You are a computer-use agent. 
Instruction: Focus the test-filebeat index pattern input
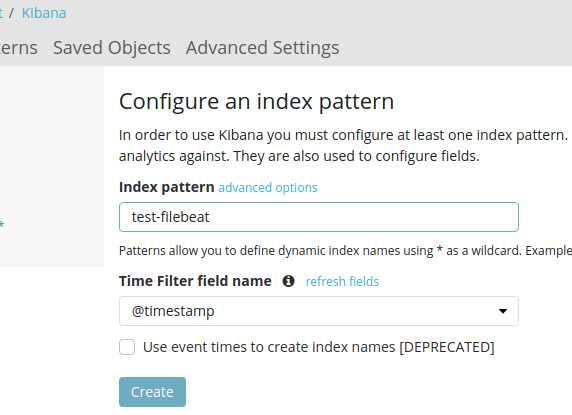pos(318,217)
